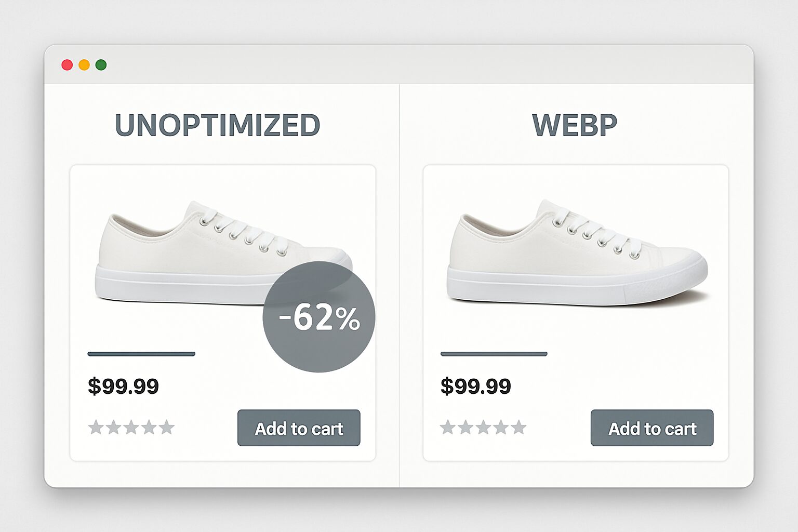798x532 pixels.
Task: Click the green traffic light button
Action: 102,64
